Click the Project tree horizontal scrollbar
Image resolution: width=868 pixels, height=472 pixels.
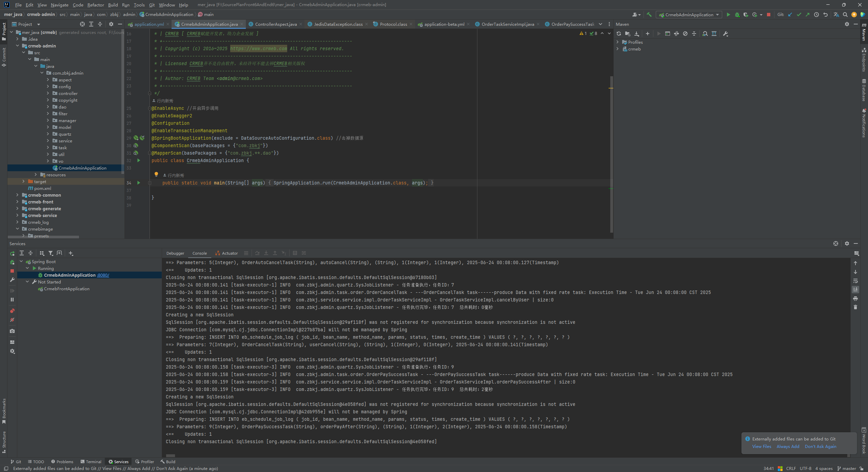pos(43,237)
